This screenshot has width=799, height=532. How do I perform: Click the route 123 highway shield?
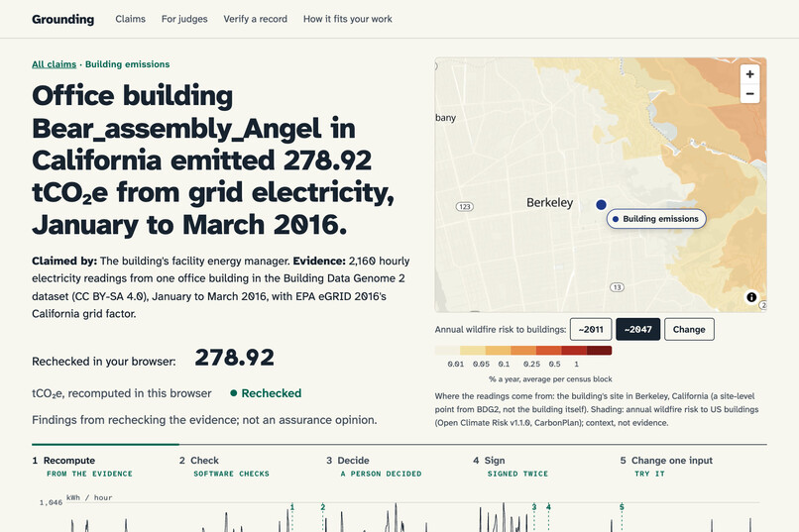[464, 207]
